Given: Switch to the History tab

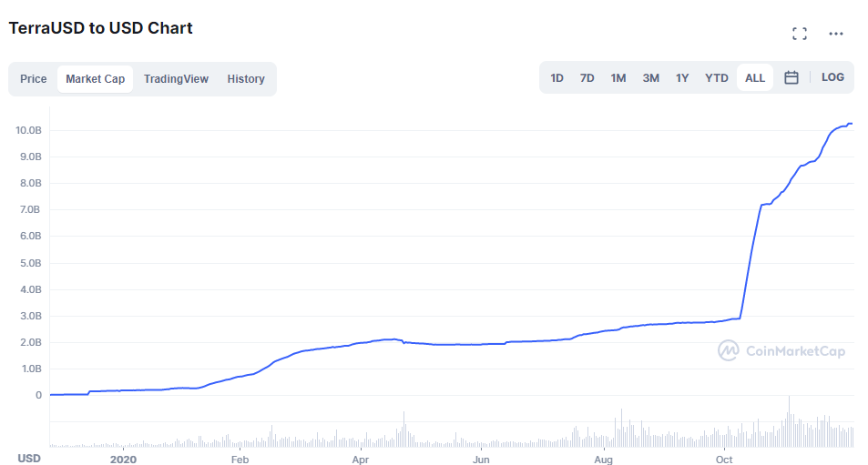Looking at the screenshot, I should pos(246,79).
